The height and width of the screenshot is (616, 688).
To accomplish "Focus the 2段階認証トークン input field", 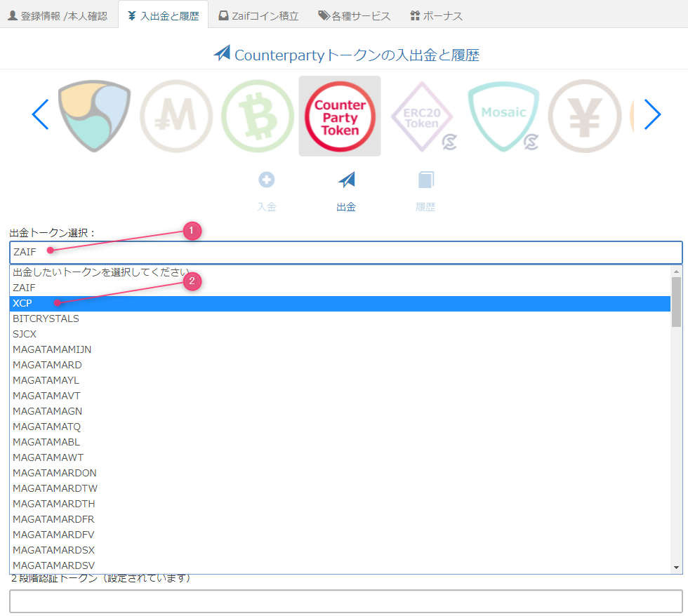I will click(x=345, y=601).
